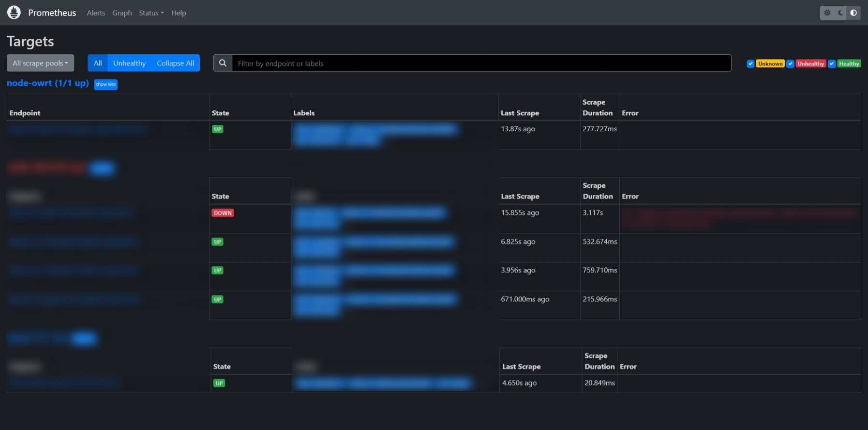Image resolution: width=868 pixels, height=430 pixels.
Task: Uncheck the Healthy targets filter checkbox
Action: click(x=832, y=64)
